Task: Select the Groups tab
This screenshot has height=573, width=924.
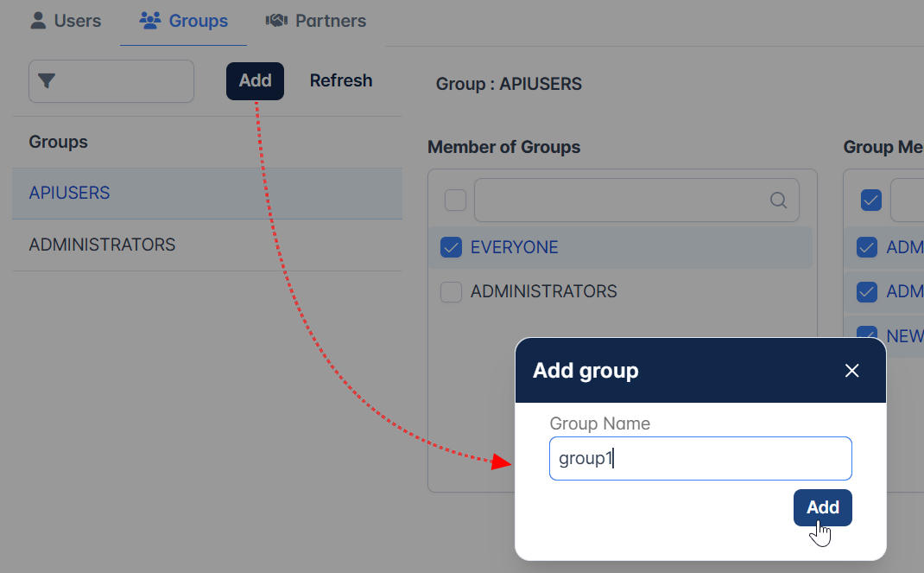Action: coord(183,22)
